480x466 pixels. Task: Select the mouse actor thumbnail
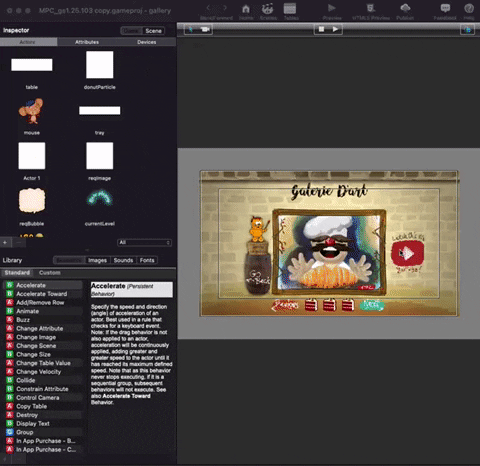click(31, 110)
